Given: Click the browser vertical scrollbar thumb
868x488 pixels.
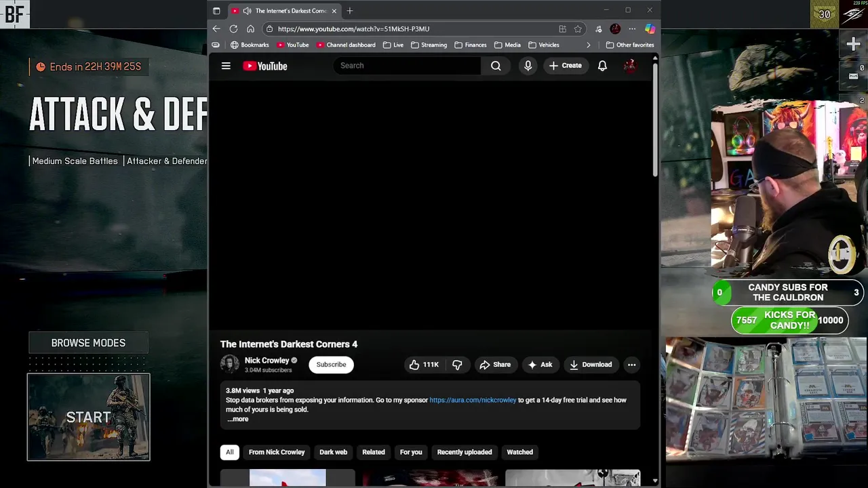Looking at the screenshot, I should (x=655, y=119).
